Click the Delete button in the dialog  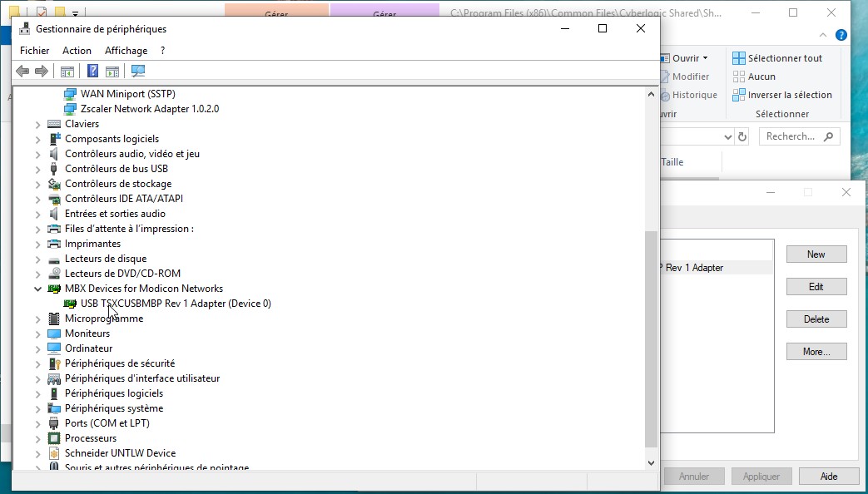(816, 319)
